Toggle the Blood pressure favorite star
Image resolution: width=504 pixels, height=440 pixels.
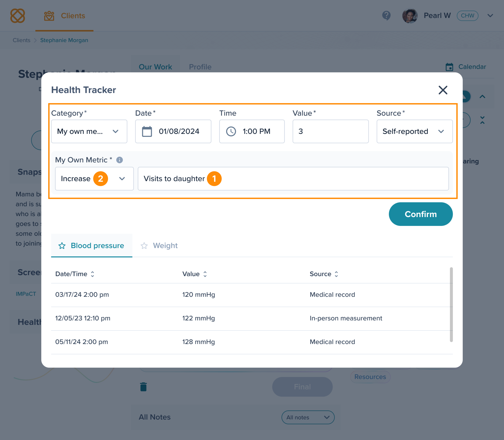coord(62,246)
